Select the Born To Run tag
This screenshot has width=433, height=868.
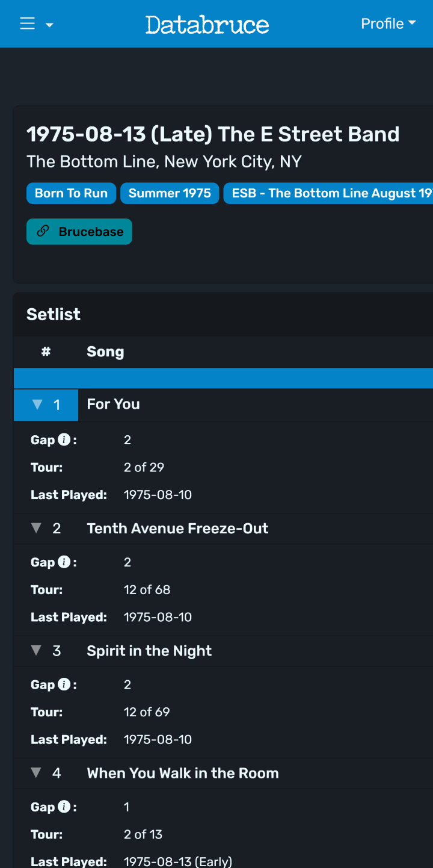(71, 193)
